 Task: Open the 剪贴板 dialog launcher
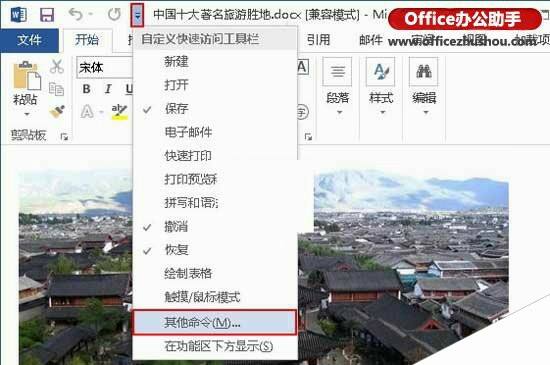point(64,137)
